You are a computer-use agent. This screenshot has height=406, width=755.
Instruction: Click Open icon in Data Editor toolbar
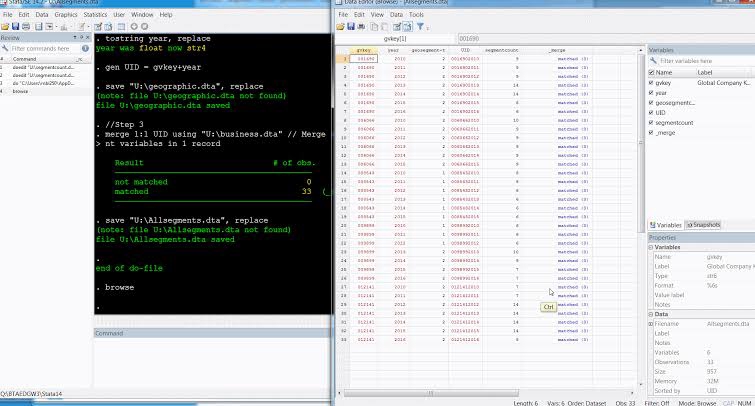click(340, 26)
